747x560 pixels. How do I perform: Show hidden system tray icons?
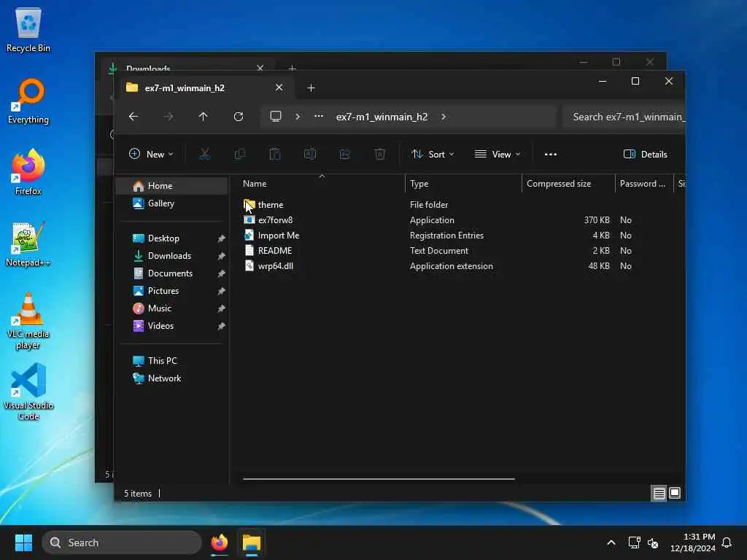click(x=611, y=542)
